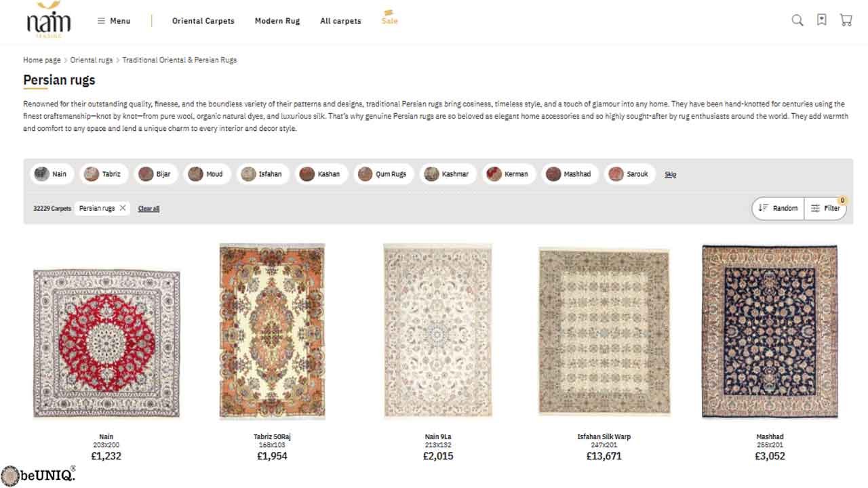The width and height of the screenshot is (868, 488).
Task: Toggle the Kerman filter chip
Action: (x=509, y=174)
